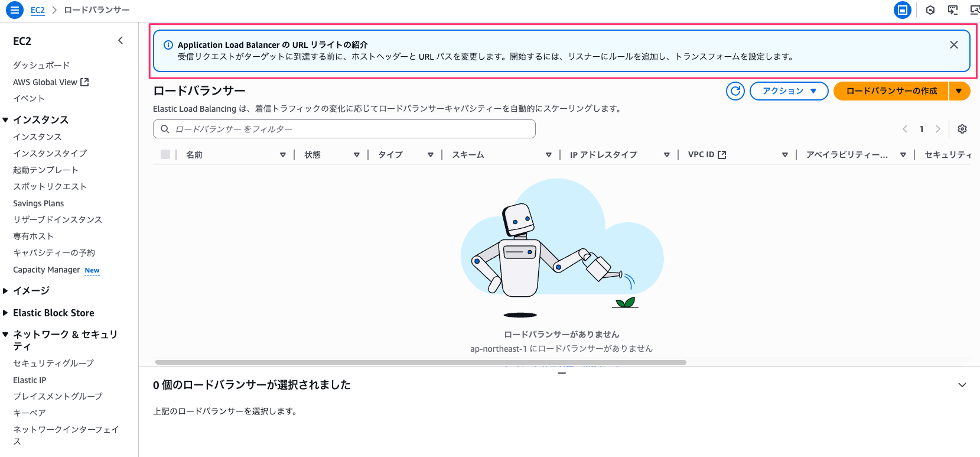Click the refresh load balancers icon
This screenshot has height=457, width=980.
[735, 91]
